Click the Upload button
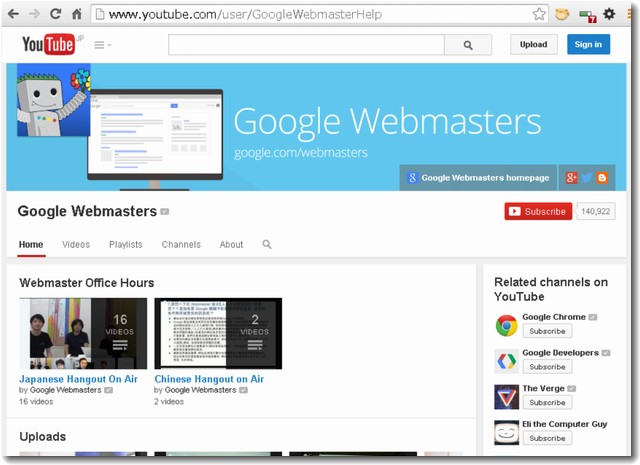 pyautogui.click(x=533, y=44)
